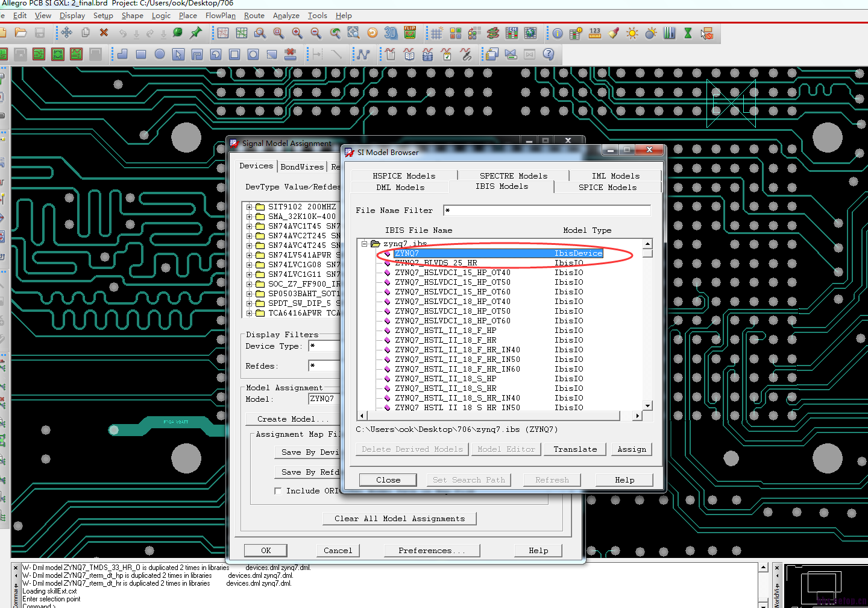The width and height of the screenshot is (868, 608).
Task: Collapse the zynq7.ibs file tree
Action: (364, 244)
